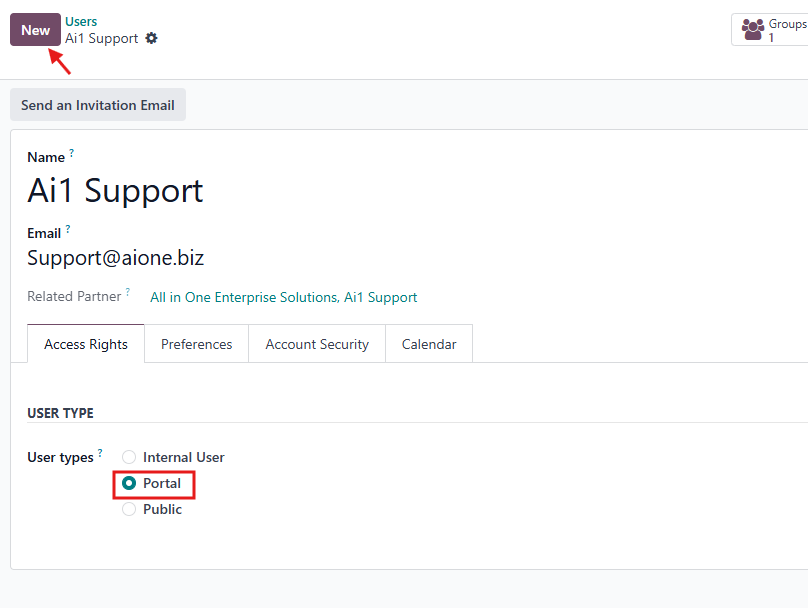The height and width of the screenshot is (608, 808).
Task: Select the Portal user type radio
Action: (x=129, y=483)
